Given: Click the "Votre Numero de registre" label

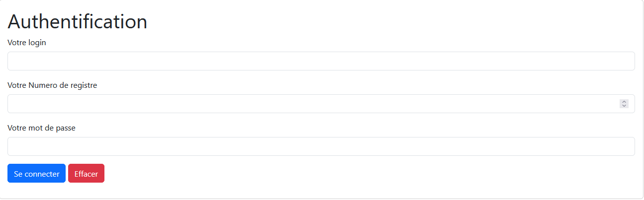Looking at the screenshot, I should pos(52,85).
